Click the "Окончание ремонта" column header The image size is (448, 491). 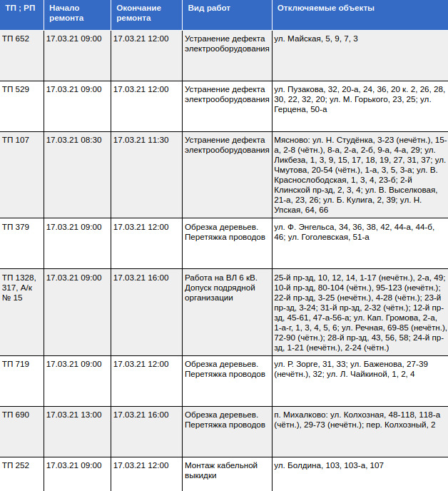(x=138, y=13)
